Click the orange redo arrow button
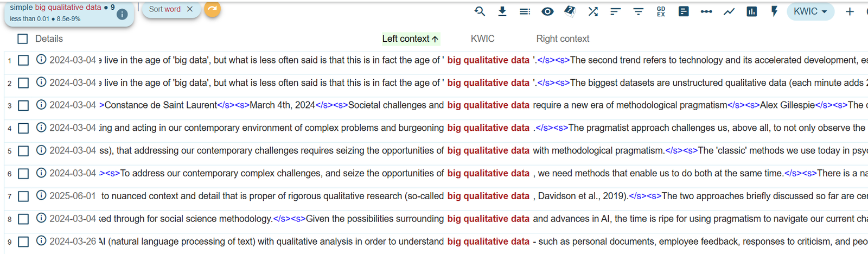The image size is (868, 254). pos(212,9)
